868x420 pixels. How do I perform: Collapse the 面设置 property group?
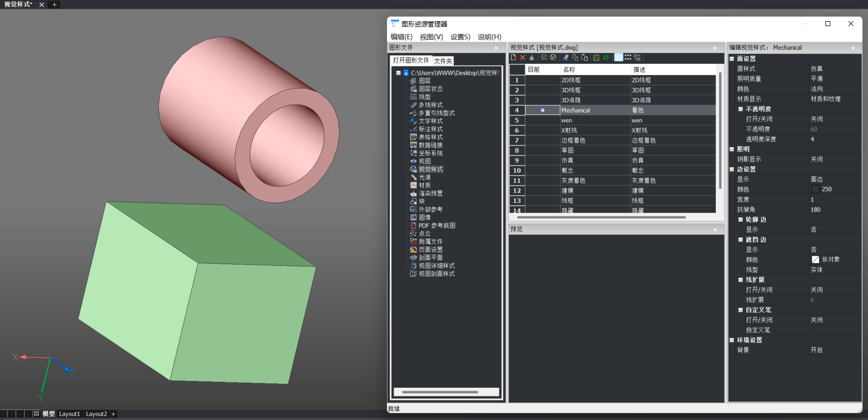[x=732, y=59]
